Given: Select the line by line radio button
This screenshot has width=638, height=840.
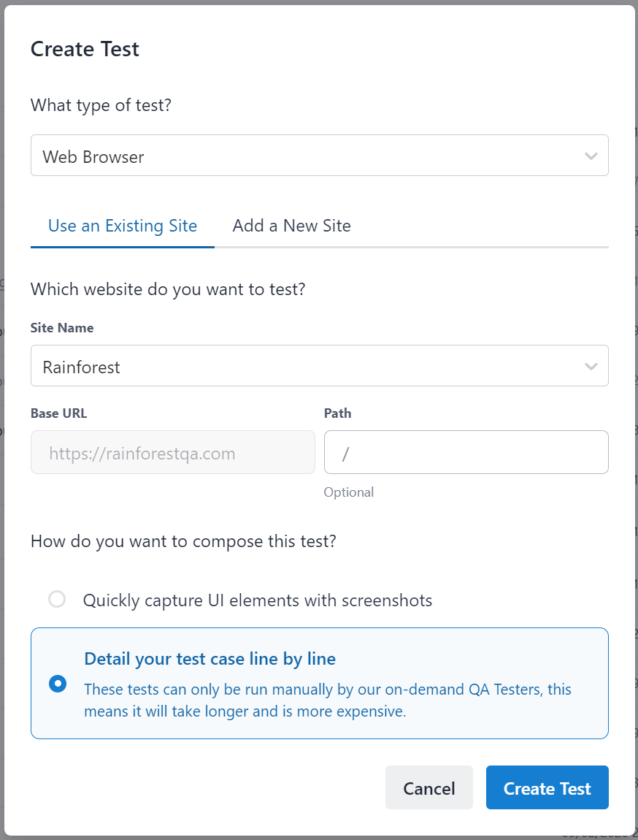Looking at the screenshot, I should click(57, 684).
